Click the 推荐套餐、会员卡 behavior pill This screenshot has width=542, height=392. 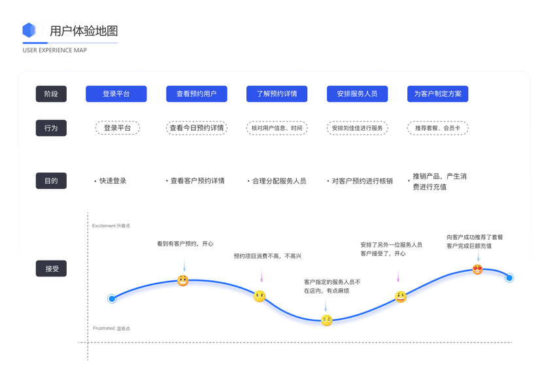tap(437, 128)
